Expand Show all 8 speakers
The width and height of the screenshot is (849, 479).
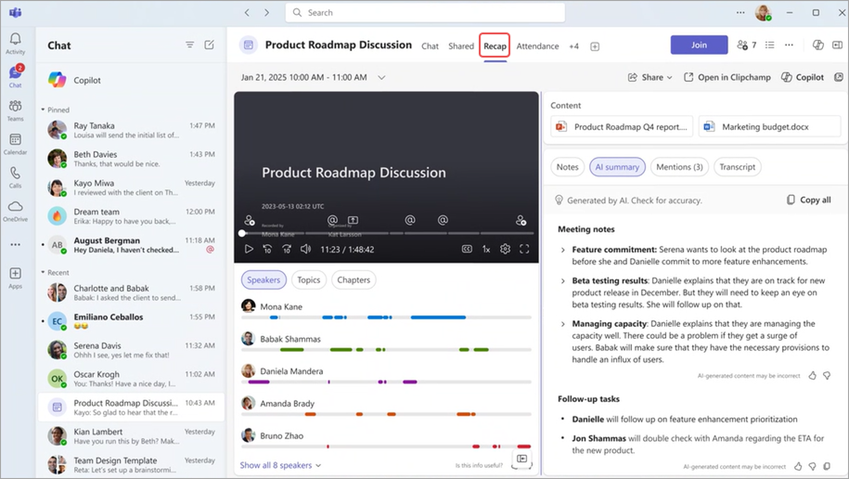(x=280, y=465)
